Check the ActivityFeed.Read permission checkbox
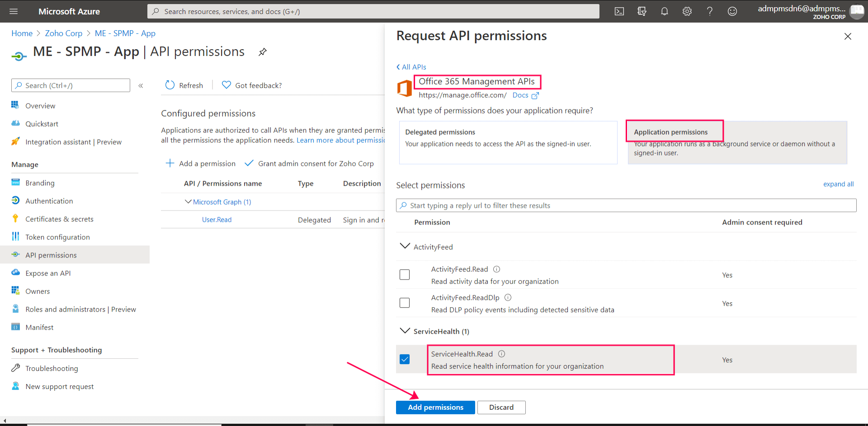This screenshot has height=426, width=868. coord(405,275)
